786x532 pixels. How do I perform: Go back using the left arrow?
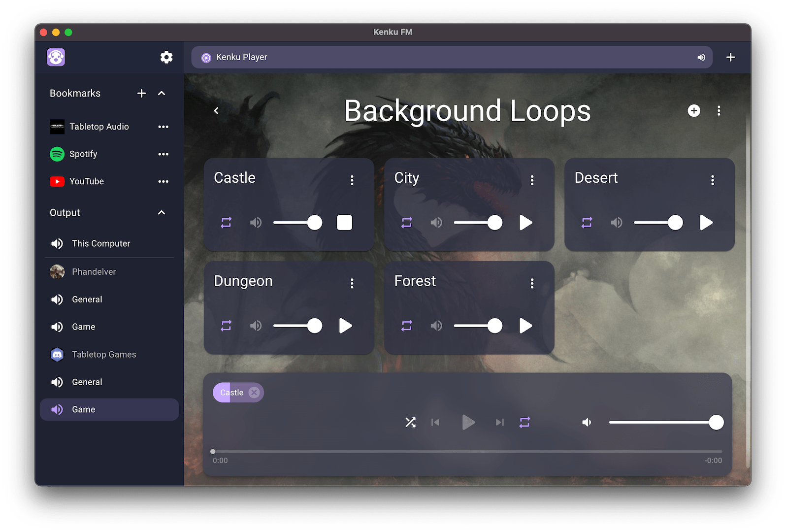point(216,111)
